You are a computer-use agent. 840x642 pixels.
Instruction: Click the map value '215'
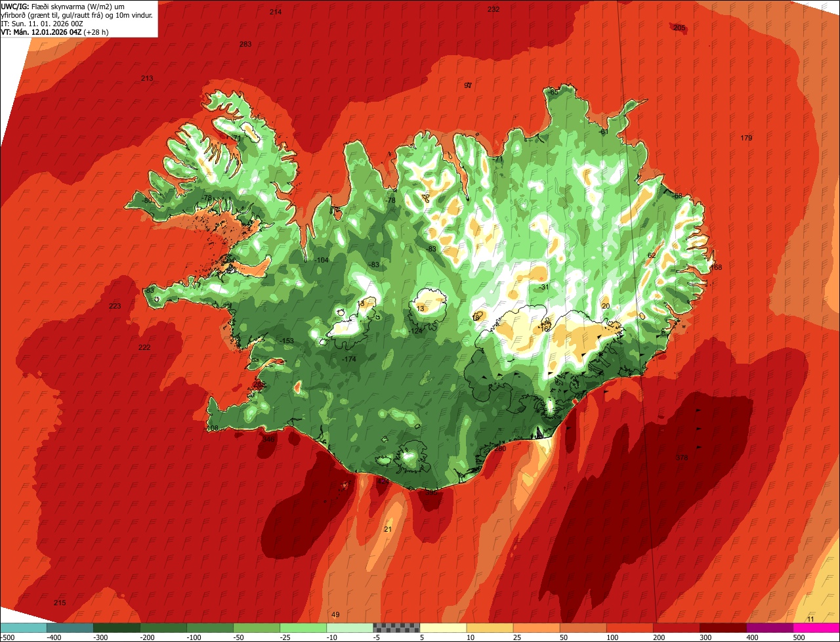click(x=60, y=603)
